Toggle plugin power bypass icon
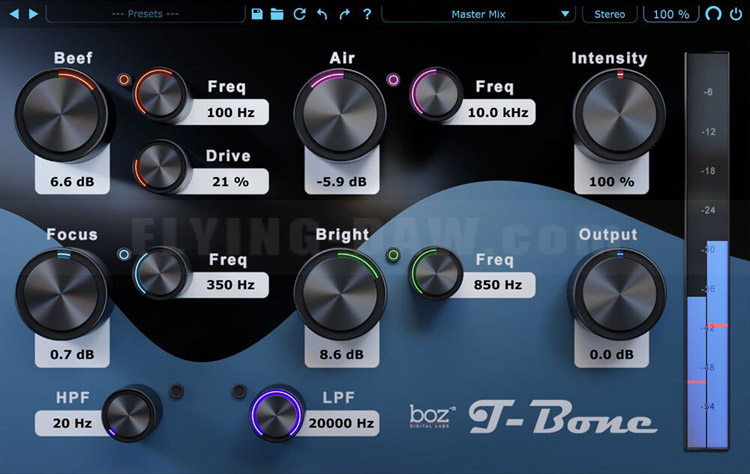Viewport: 750px width, 474px height. pyautogui.click(x=736, y=14)
